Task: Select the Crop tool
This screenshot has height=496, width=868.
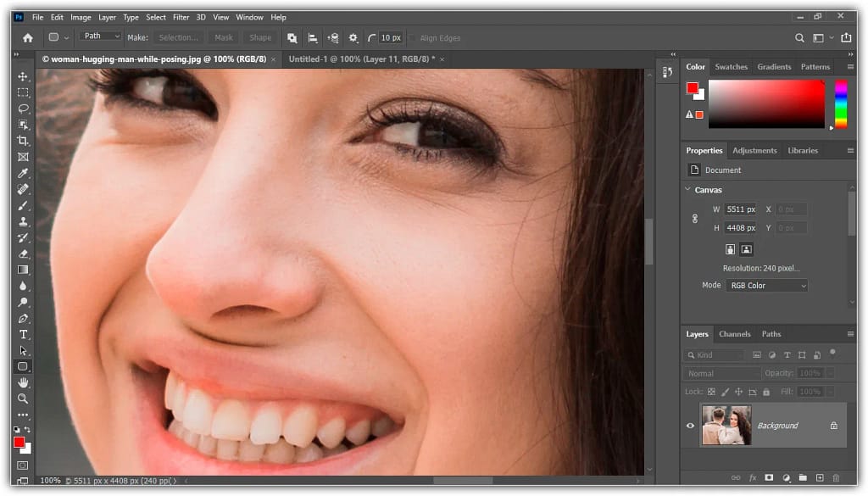Action: 23,140
